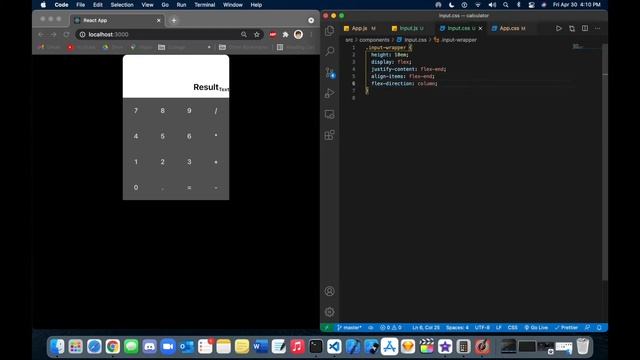The width and height of the screenshot is (640, 360).
Task: Click the Chrome zoom magnifier icon in address bar
Action: (x=244, y=35)
